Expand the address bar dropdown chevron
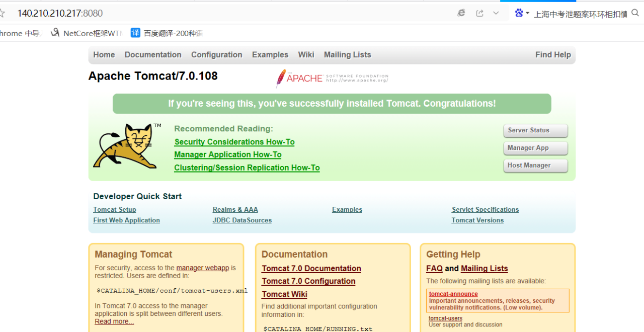This screenshot has width=644, height=332. point(496,13)
